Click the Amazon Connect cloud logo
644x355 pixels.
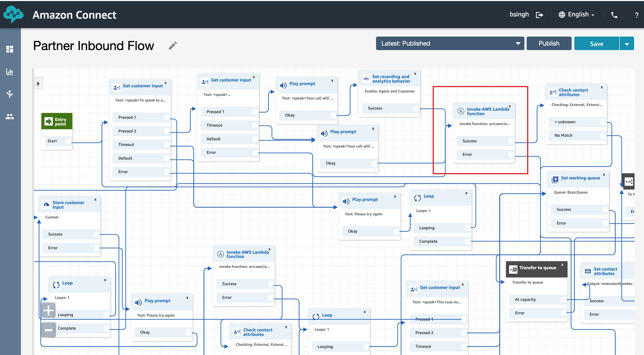[x=13, y=14]
